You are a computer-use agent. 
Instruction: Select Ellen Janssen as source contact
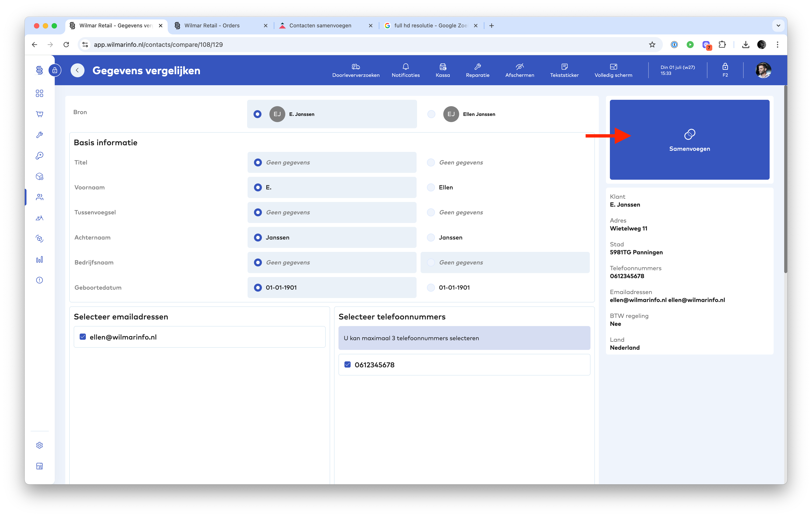(x=431, y=114)
